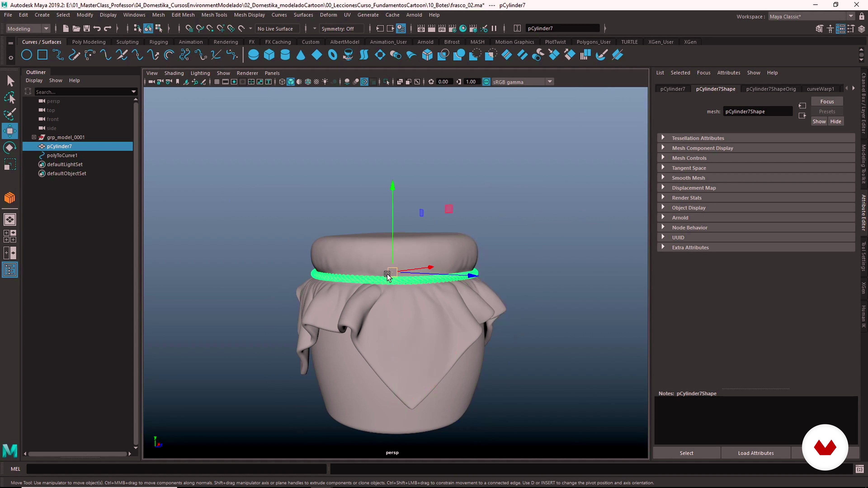Toggle the viewport grid display

(x=217, y=82)
